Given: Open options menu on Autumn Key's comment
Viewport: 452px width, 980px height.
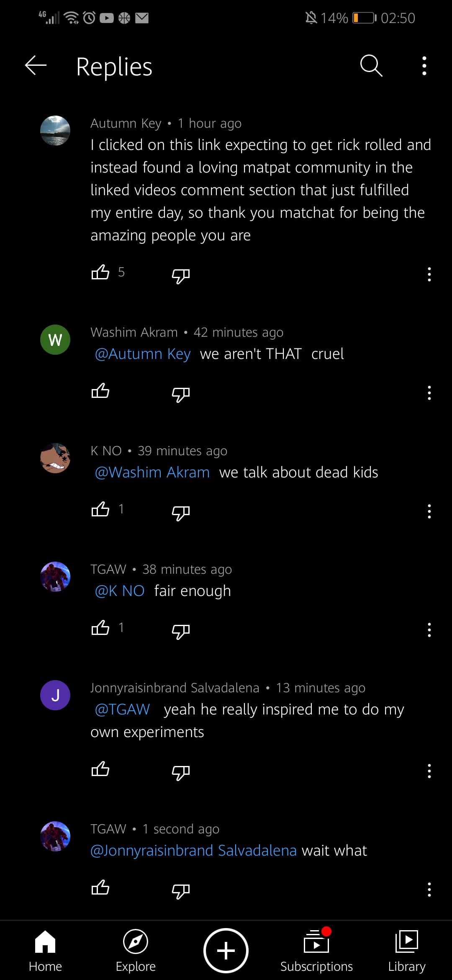Looking at the screenshot, I should coord(429,274).
